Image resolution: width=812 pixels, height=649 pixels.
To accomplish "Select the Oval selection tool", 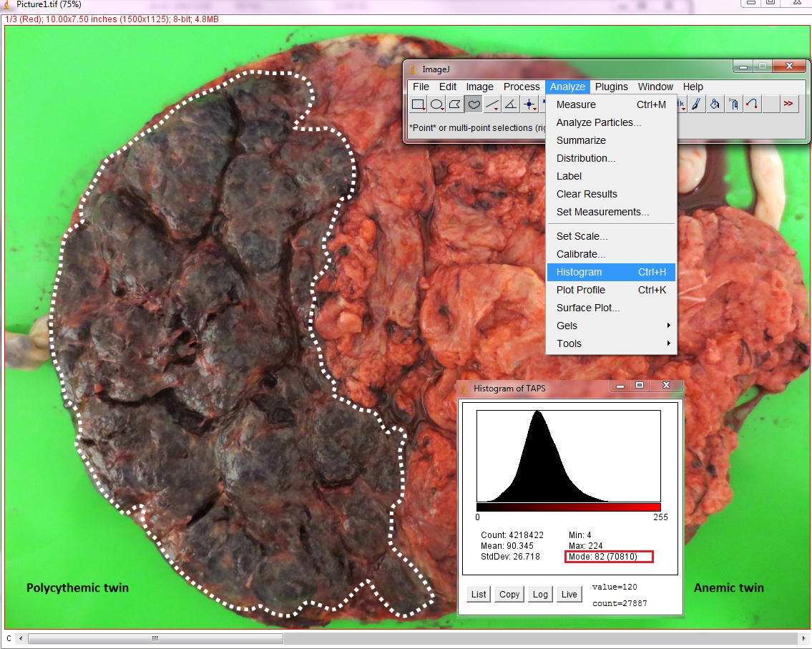I will pos(437,104).
